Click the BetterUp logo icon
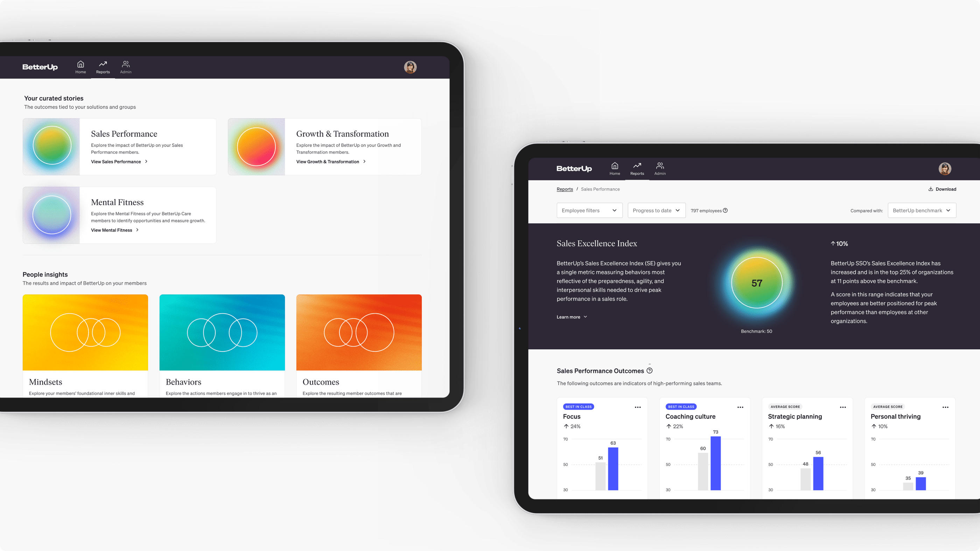This screenshot has height=551, width=980. point(40,67)
